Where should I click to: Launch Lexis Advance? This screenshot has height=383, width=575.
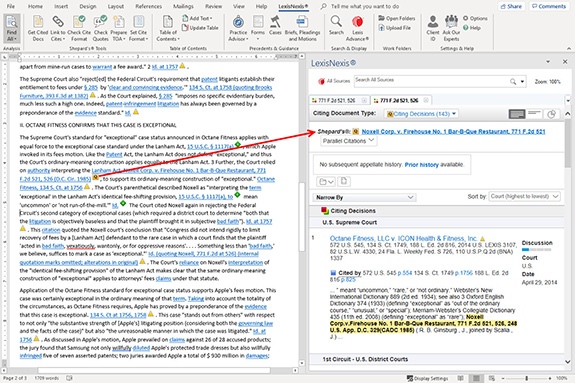coord(357,28)
